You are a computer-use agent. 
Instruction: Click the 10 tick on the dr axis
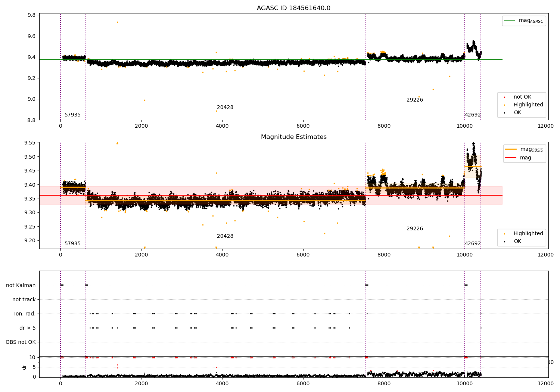point(32,358)
